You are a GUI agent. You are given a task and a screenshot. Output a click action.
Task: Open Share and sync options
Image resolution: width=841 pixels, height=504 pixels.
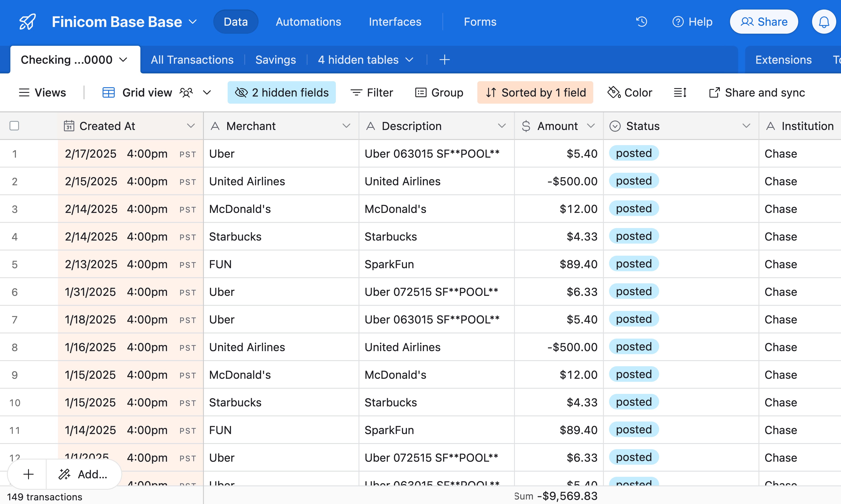[757, 92]
